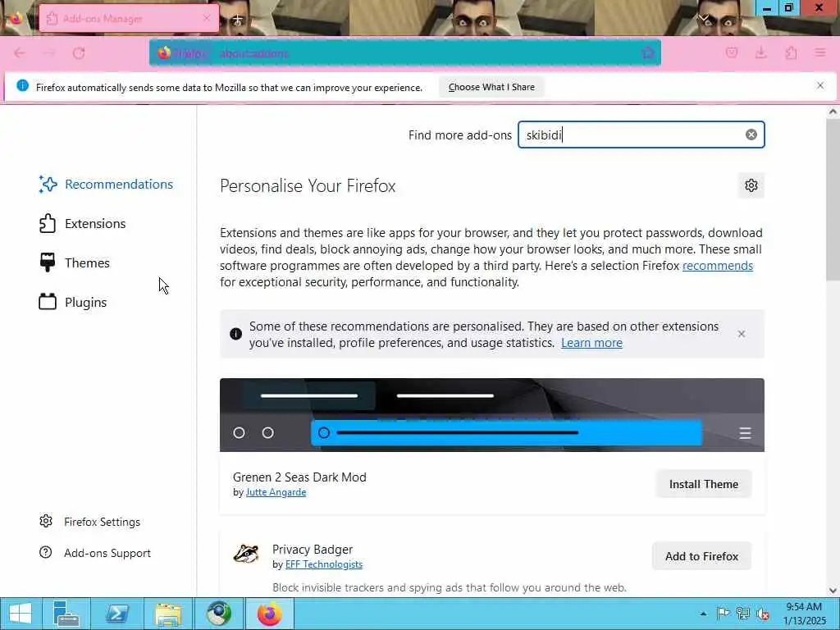Screen dimensions: 840x630
Task: Open the Recommendations category
Action: [x=106, y=185]
